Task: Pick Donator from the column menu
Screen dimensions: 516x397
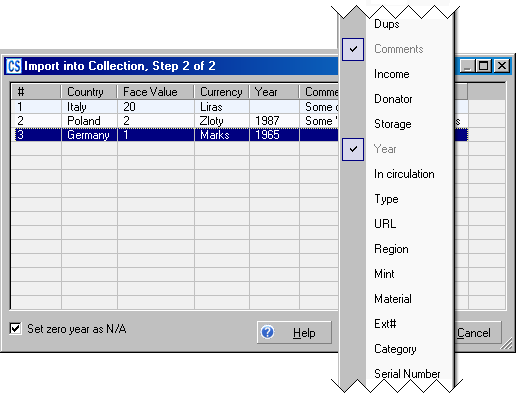Action: click(x=393, y=99)
